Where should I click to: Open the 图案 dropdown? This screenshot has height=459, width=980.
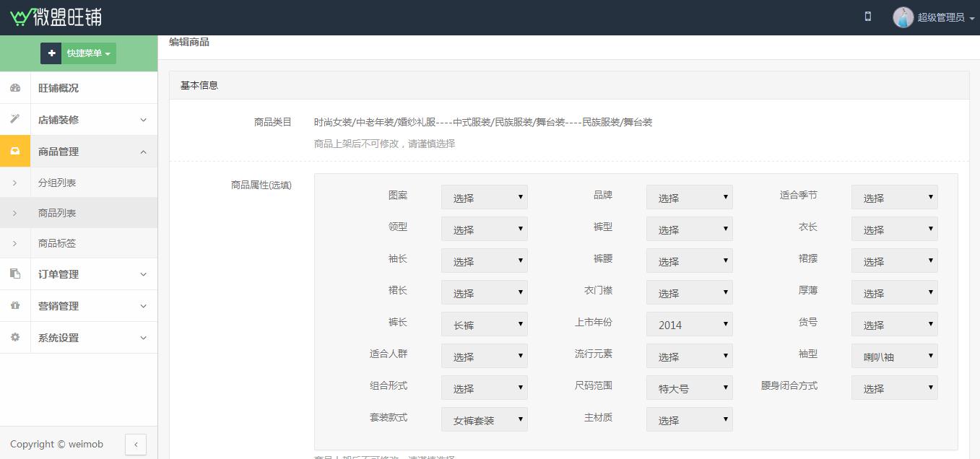[x=484, y=198]
